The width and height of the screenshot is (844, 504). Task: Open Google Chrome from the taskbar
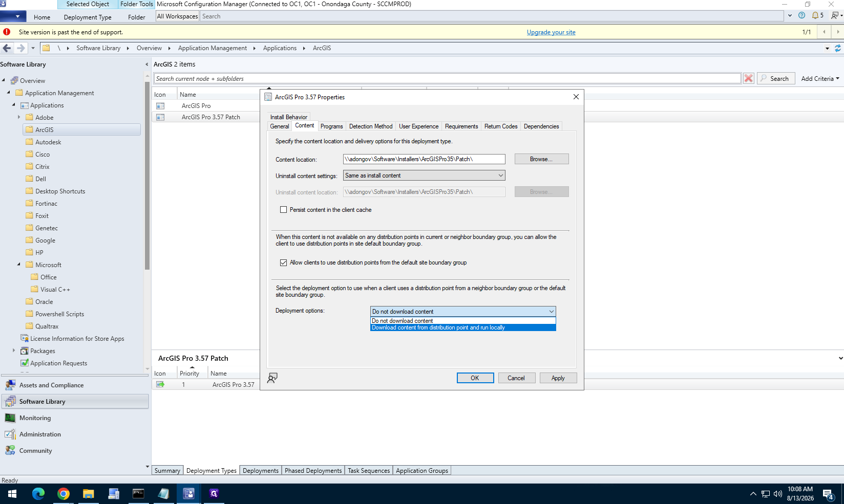[64, 494]
